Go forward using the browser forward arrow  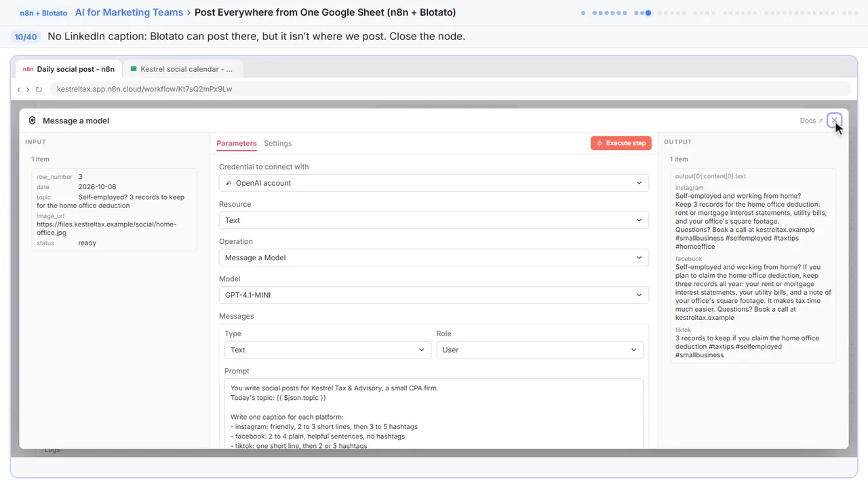click(x=27, y=89)
